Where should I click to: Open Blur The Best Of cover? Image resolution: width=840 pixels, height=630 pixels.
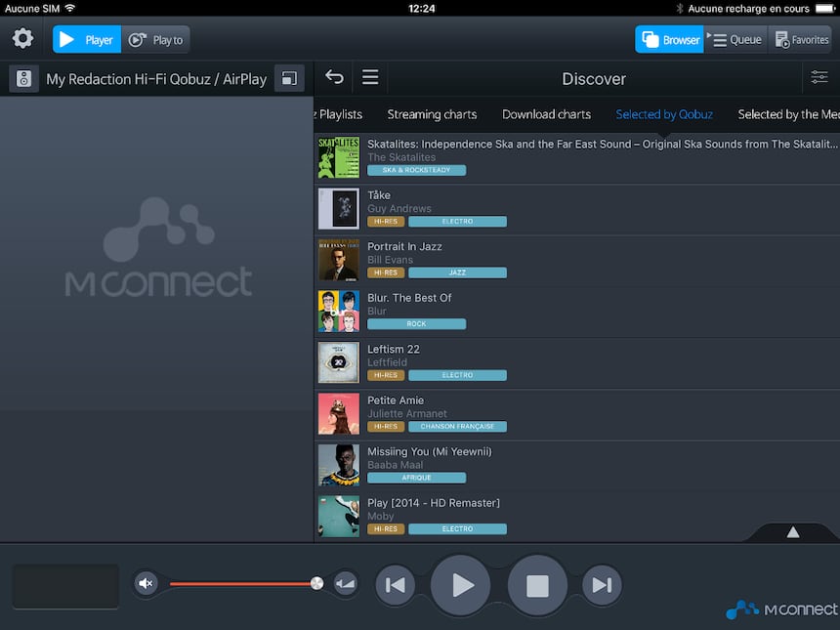(x=339, y=312)
